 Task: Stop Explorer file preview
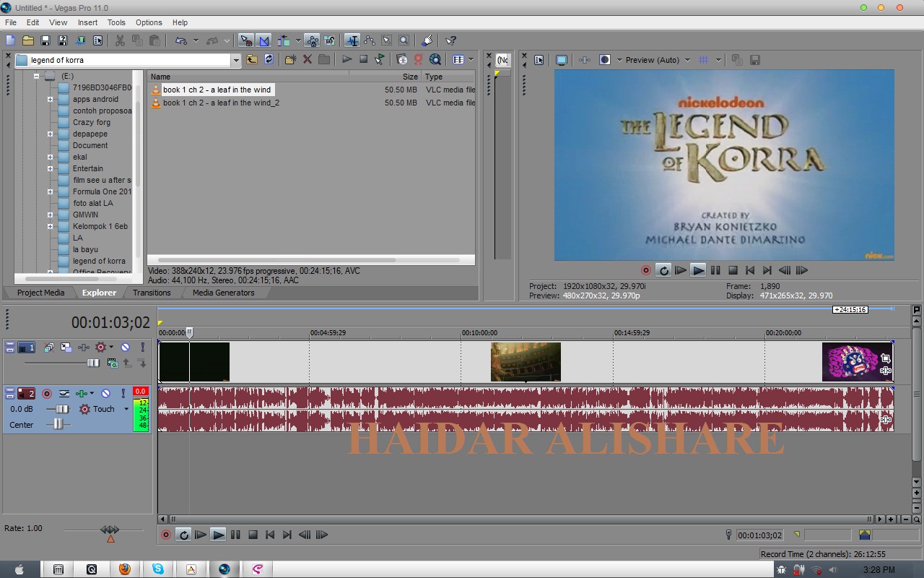(363, 60)
